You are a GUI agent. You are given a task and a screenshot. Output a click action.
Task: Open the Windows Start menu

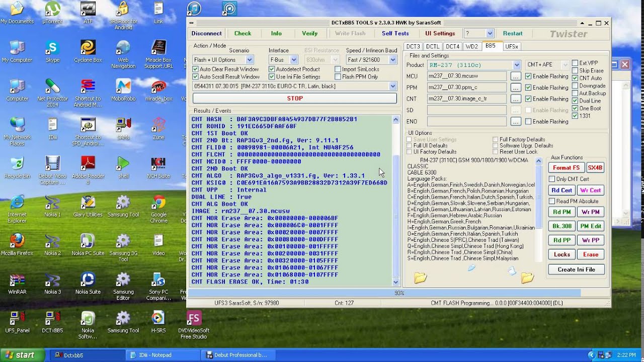coord(24,355)
